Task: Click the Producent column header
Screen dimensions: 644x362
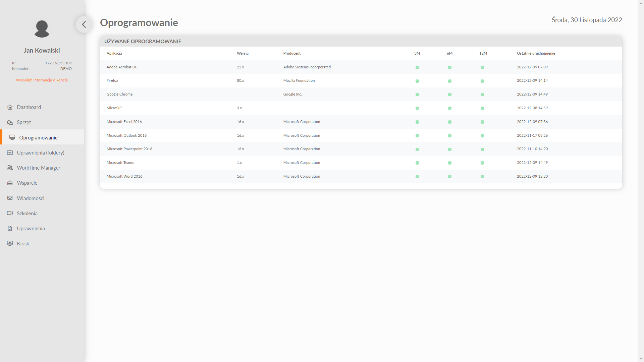Action: [x=292, y=53]
